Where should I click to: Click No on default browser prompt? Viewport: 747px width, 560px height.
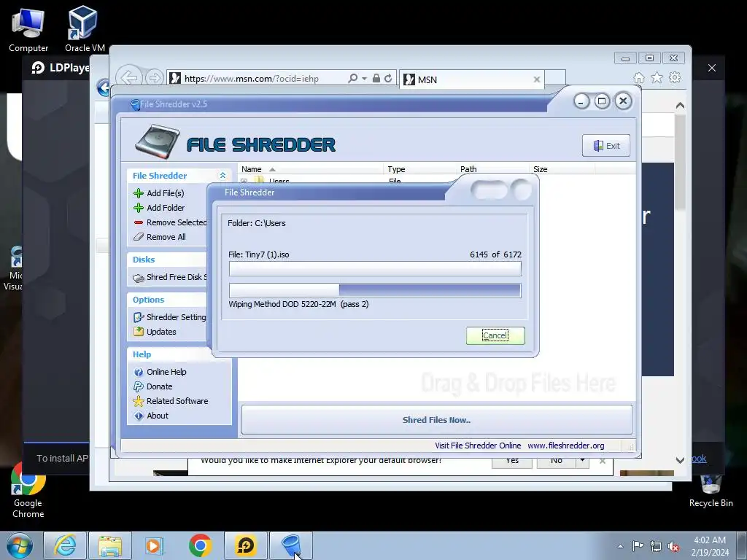pyautogui.click(x=557, y=461)
